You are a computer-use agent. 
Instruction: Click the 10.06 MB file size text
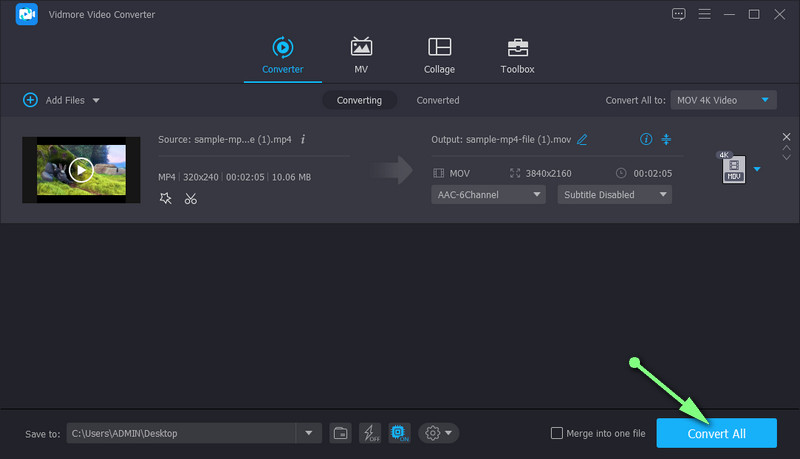[x=291, y=177]
